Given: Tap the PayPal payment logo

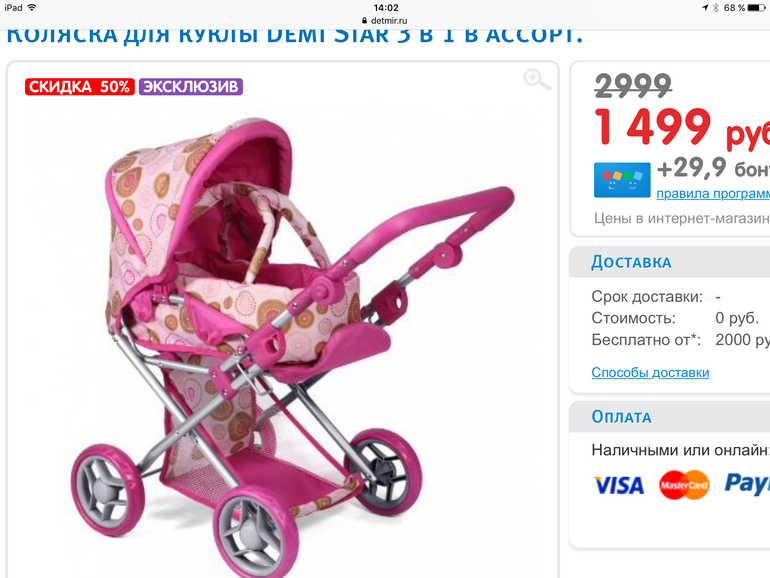Looking at the screenshot, I should [x=747, y=484].
